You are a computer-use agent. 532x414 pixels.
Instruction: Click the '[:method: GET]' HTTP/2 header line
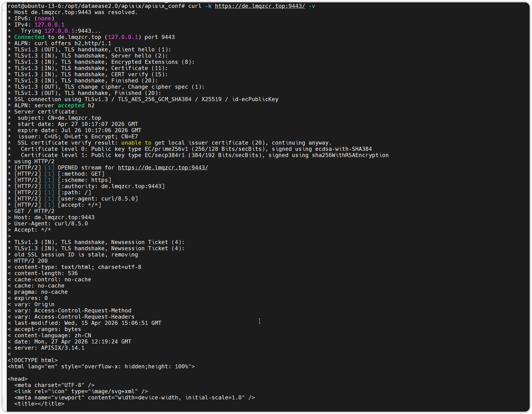click(x=81, y=174)
